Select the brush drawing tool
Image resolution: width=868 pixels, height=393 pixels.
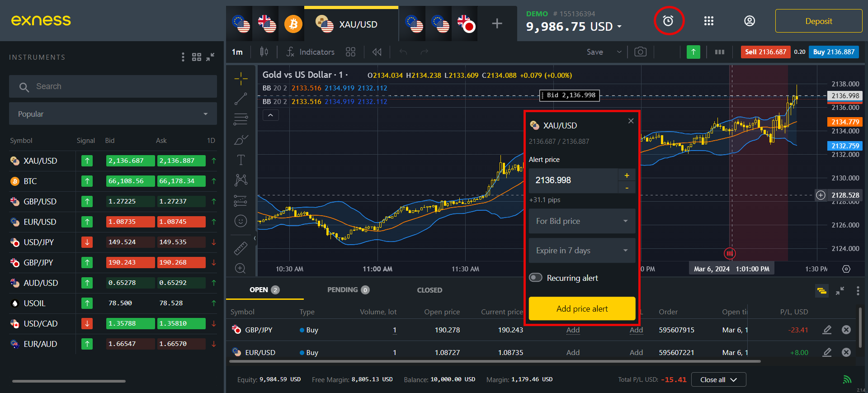coord(241,140)
